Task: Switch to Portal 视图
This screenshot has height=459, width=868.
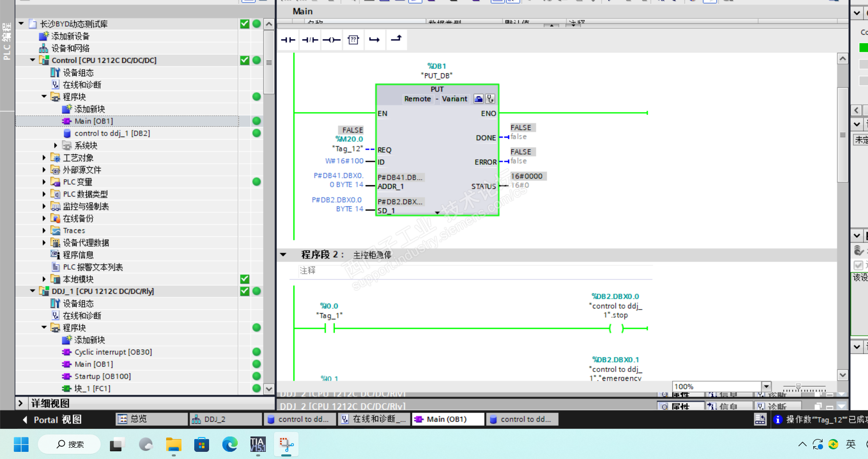Action: [x=52, y=420]
